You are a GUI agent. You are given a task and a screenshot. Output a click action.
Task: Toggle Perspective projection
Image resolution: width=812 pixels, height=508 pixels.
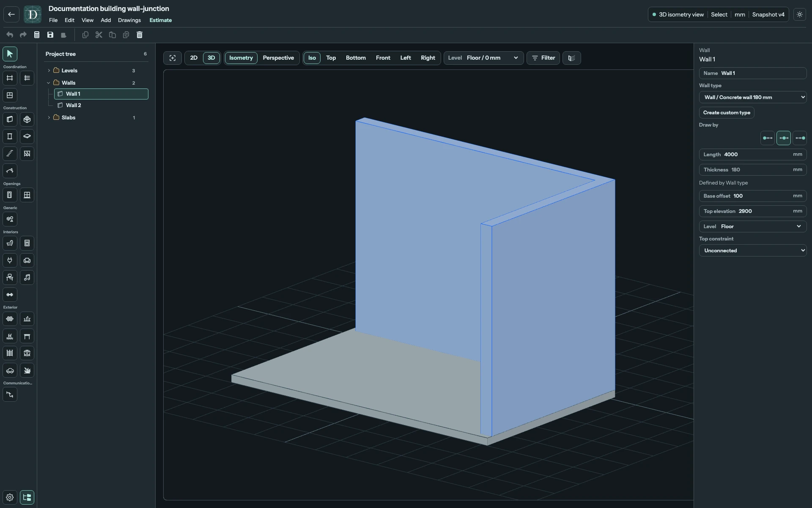[x=278, y=58]
